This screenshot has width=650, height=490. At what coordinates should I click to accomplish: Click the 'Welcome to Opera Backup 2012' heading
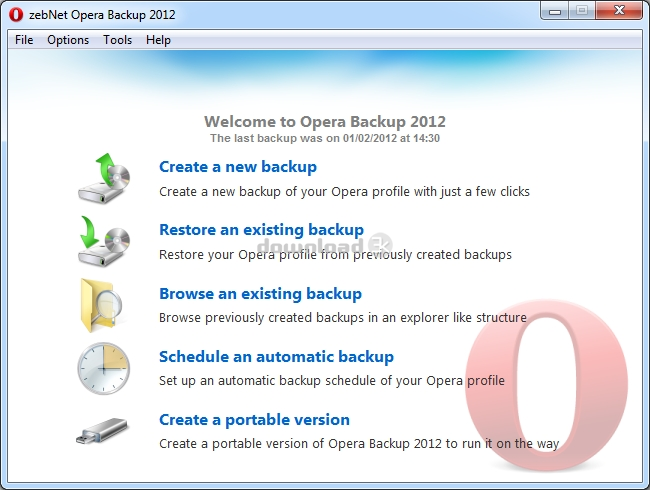pyautogui.click(x=325, y=121)
